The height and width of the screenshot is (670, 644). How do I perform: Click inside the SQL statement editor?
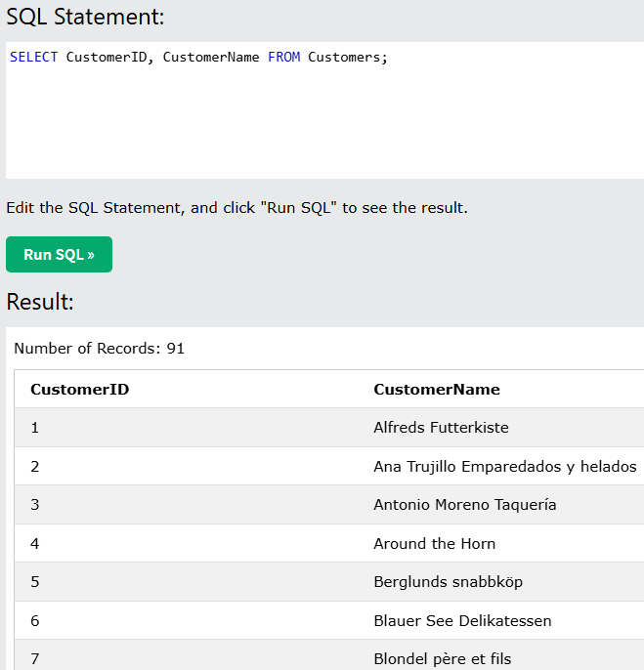click(x=322, y=117)
